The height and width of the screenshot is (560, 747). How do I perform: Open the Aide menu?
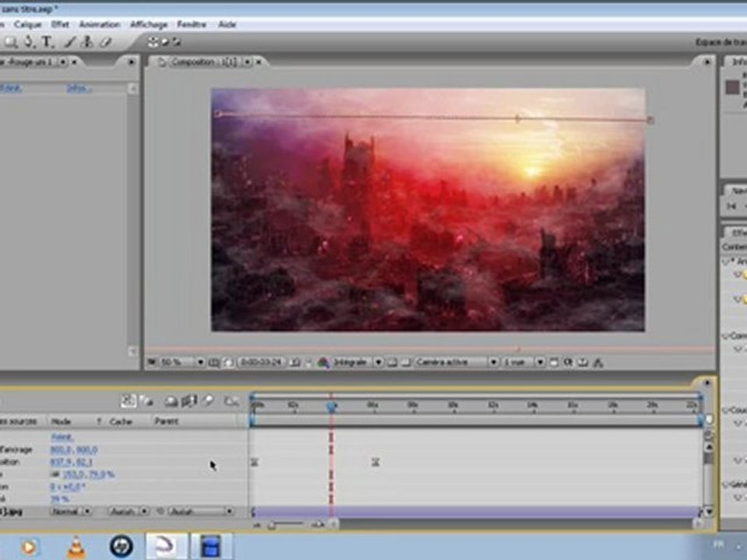226,24
